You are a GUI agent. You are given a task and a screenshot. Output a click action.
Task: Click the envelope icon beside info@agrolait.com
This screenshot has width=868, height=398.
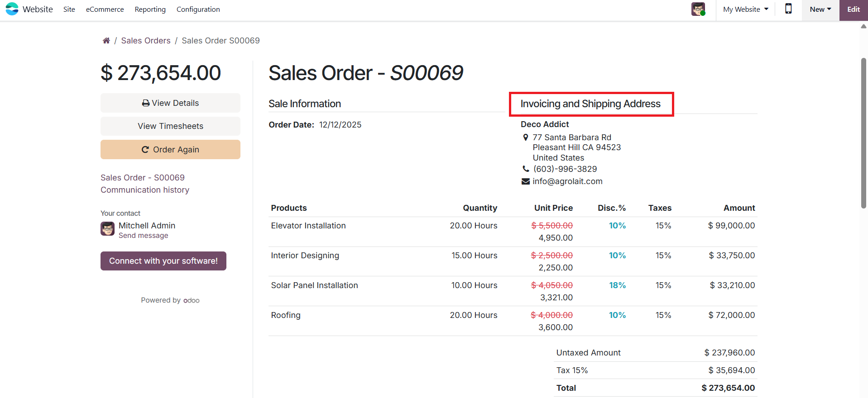click(x=526, y=181)
